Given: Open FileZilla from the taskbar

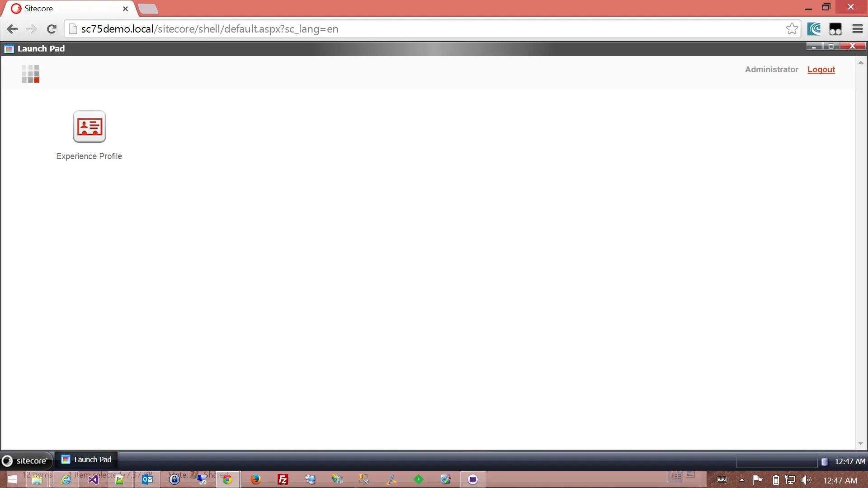Looking at the screenshot, I should tap(283, 479).
